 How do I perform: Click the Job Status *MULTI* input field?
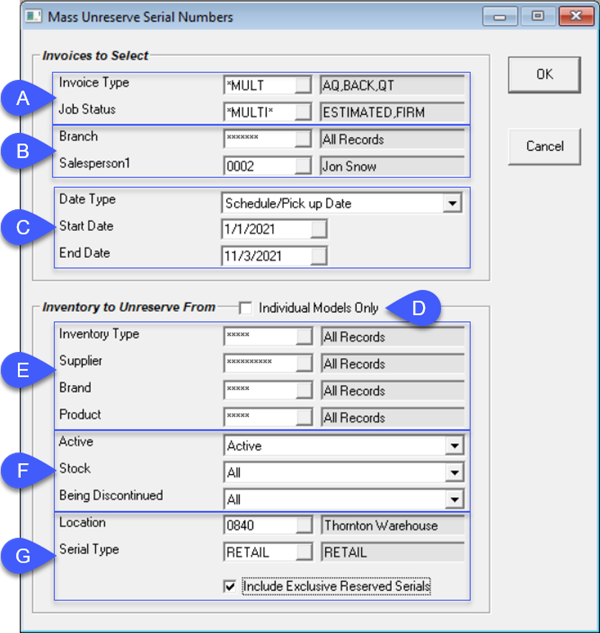[x=260, y=112]
